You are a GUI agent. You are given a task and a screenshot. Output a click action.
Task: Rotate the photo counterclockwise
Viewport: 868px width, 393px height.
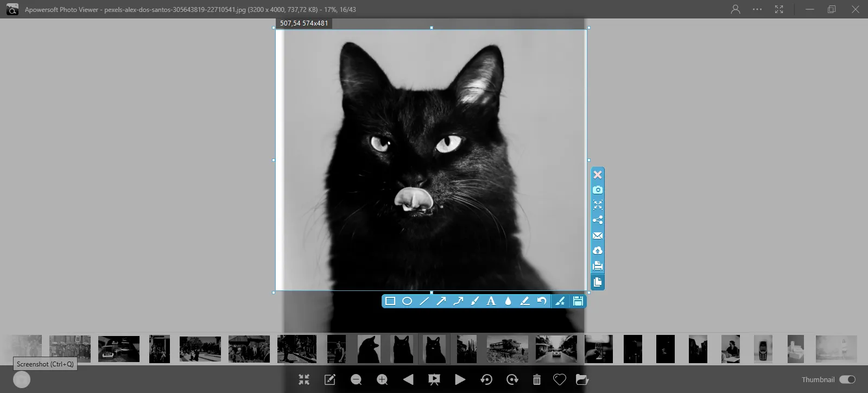pyautogui.click(x=486, y=379)
